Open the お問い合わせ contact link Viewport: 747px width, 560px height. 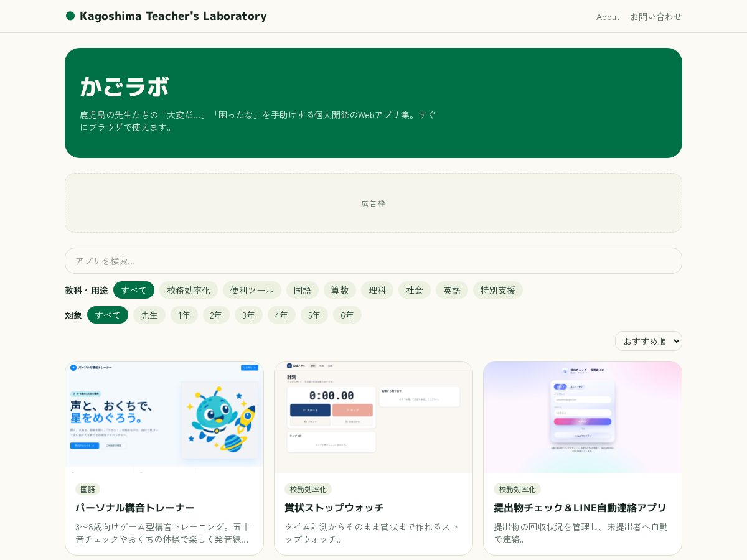656,17
